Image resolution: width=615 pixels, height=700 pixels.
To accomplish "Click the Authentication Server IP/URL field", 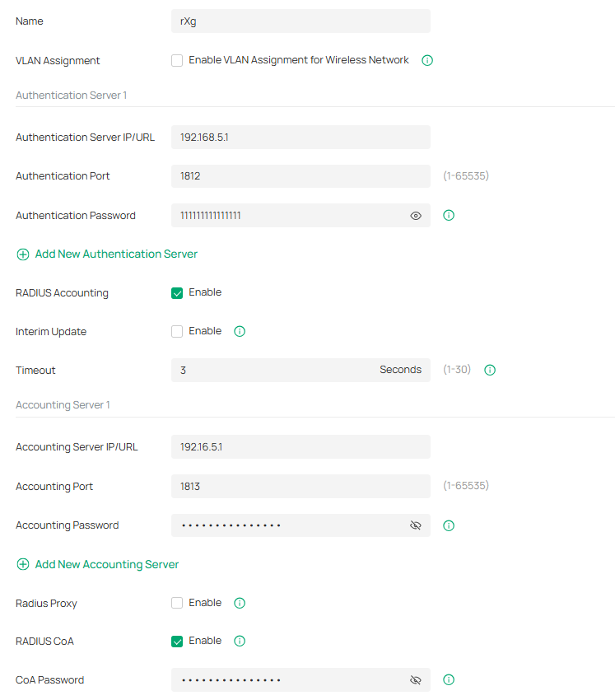I will pyautogui.click(x=301, y=138).
